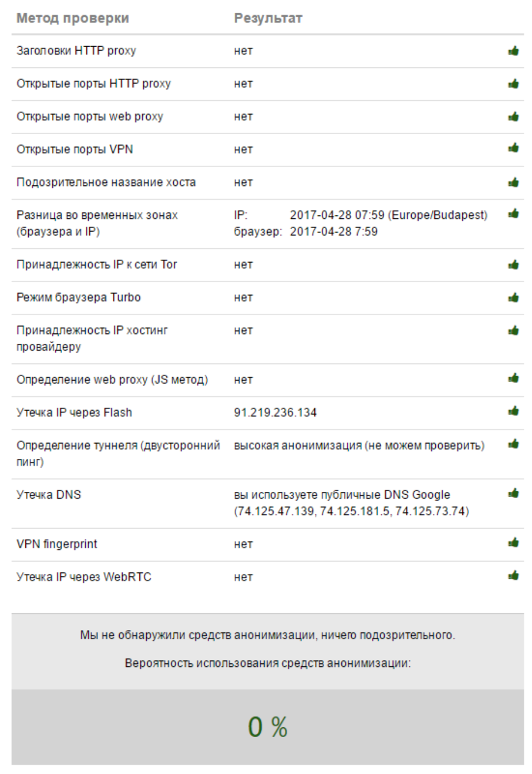Viewport: 532px width, 774px height.
Task: Click thumbs-up icon for VPN fingerprint
Action: [x=513, y=542]
